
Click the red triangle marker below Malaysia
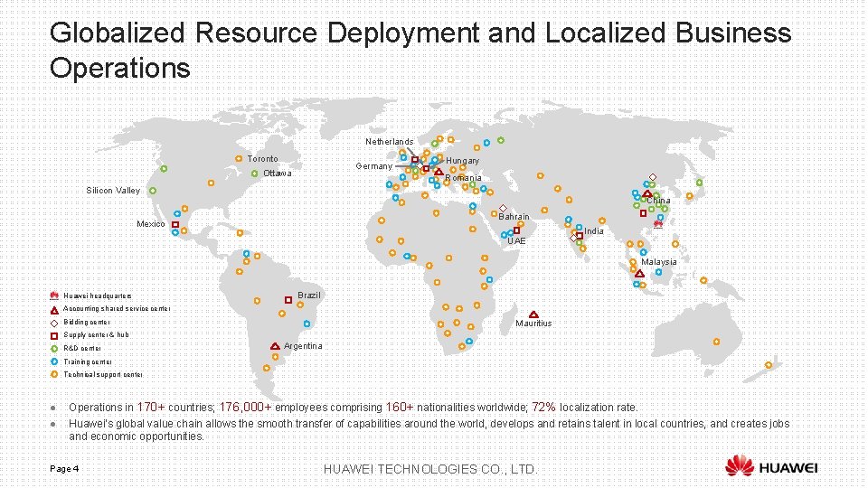click(x=639, y=273)
